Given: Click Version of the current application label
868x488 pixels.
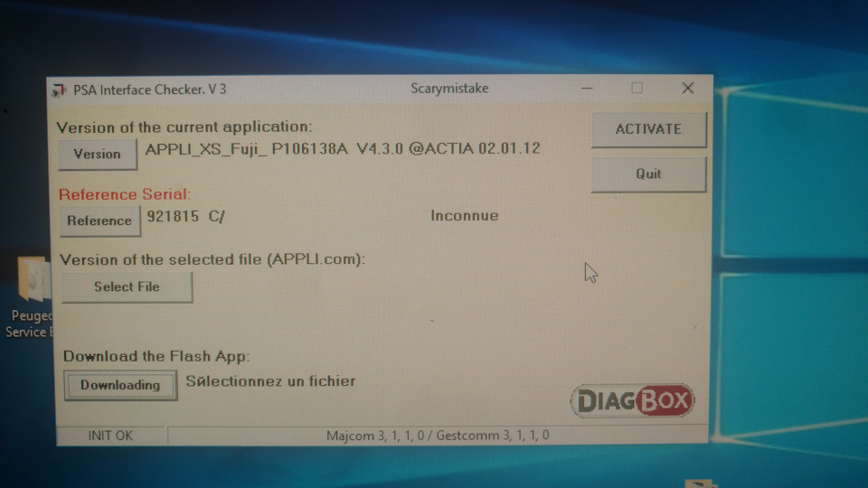Looking at the screenshot, I should point(184,127).
